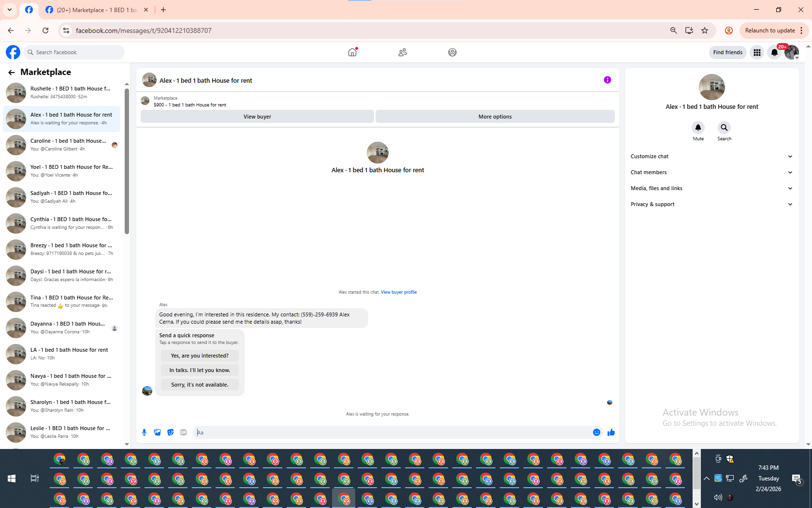This screenshot has height=508, width=812.
Task: Click the browser address bar URL
Action: 144,30
